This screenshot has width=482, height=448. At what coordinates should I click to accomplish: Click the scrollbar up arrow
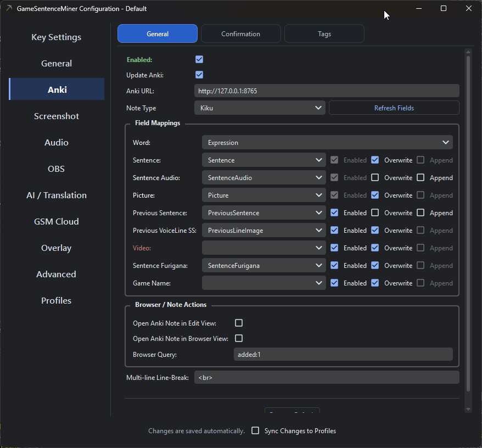point(468,52)
